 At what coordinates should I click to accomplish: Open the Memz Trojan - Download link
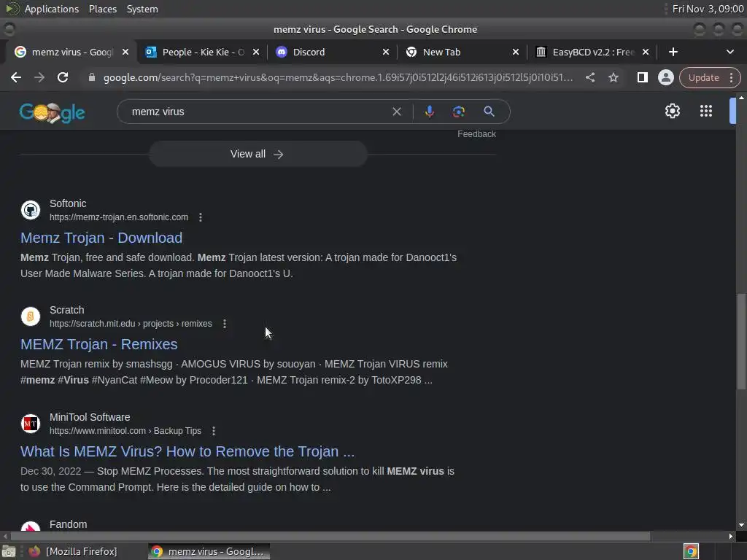point(101,238)
